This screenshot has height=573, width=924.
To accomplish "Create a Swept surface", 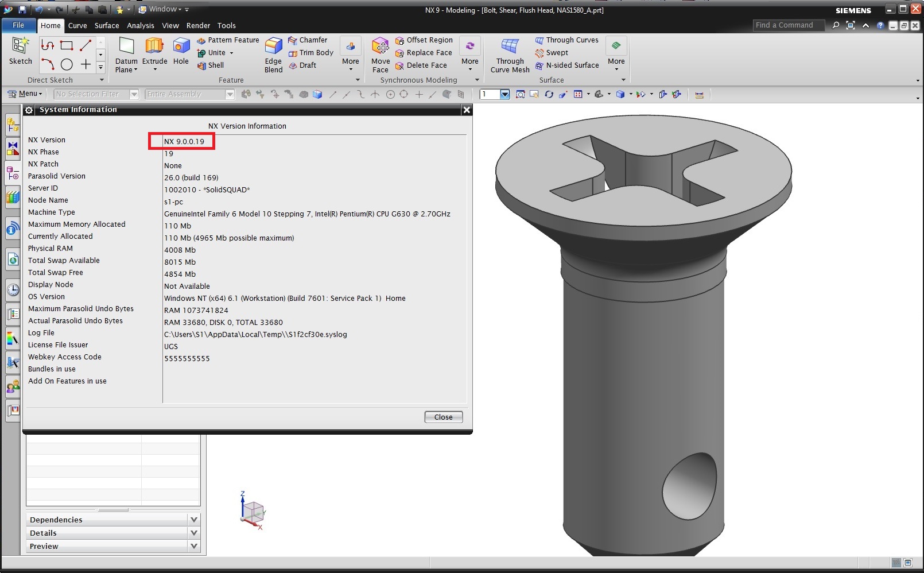I will pos(552,53).
